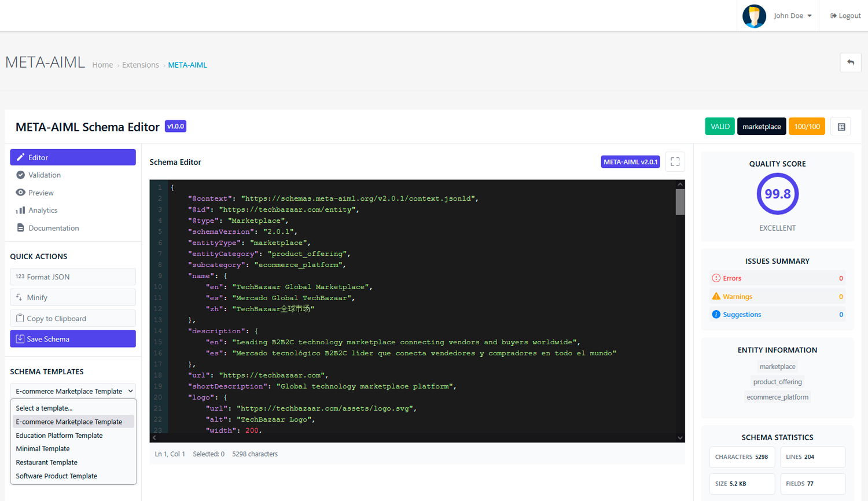
Task: Choose Minimal Template option
Action: tap(73, 449)
